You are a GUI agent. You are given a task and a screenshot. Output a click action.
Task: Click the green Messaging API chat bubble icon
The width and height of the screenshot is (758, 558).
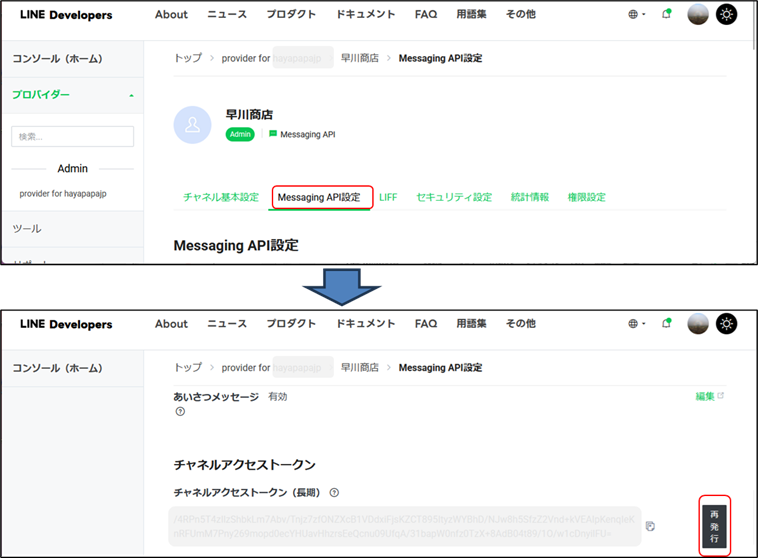[273, 134]
